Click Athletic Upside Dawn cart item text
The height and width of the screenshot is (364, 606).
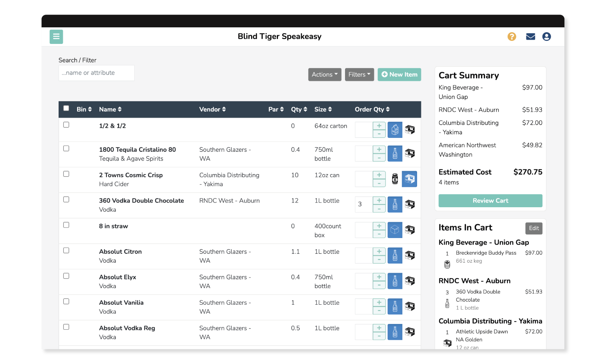(482, 335)
